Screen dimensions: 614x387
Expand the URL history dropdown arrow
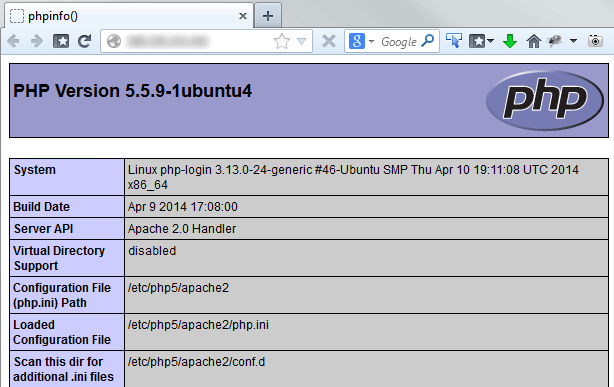(301, 41)
